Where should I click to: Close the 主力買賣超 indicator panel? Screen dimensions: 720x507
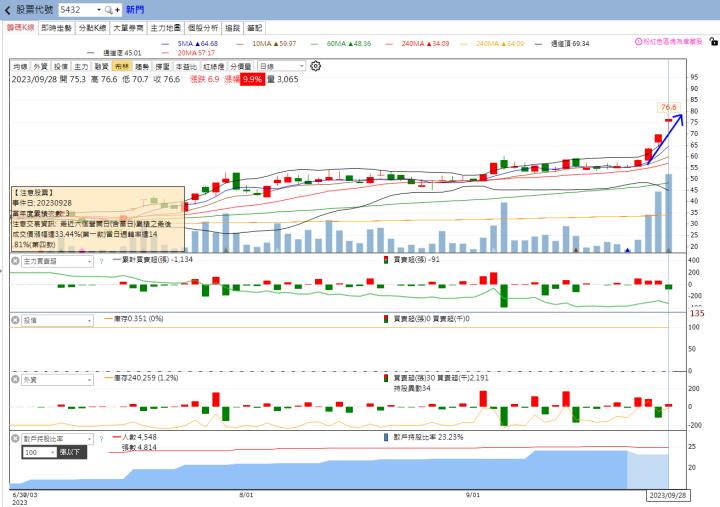[15, 261]
